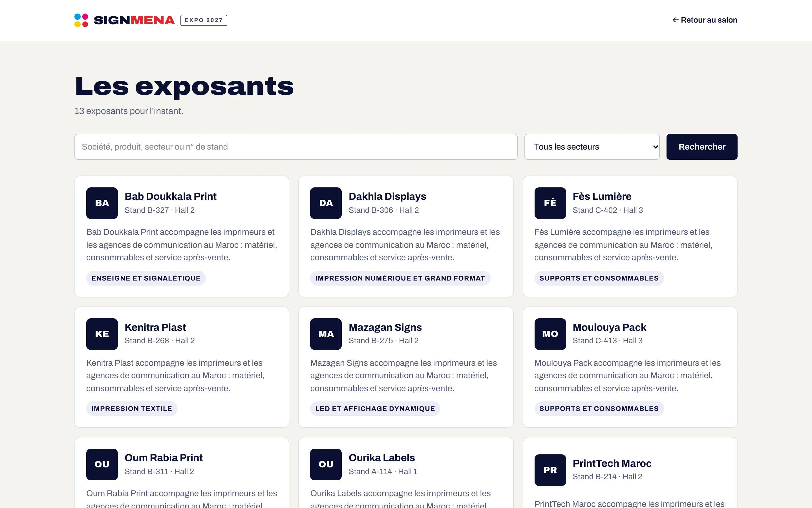Image resolution: width=812 pixels, height=508 pixels.
Task: Open the Bab Doukkala Print exhibitor title
Action: [x=171, y=196]
